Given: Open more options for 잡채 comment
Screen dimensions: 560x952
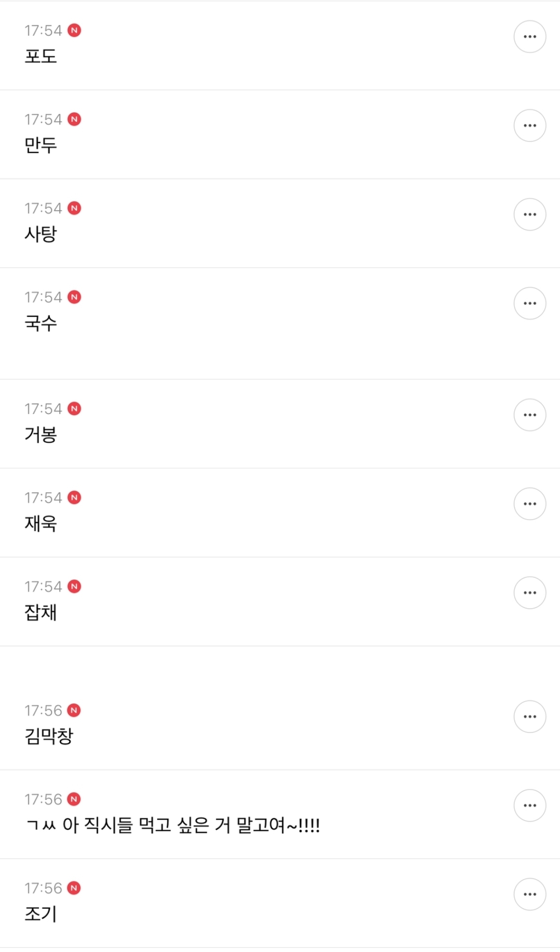Looking at the screenshot, I should (x=529, y=593).
